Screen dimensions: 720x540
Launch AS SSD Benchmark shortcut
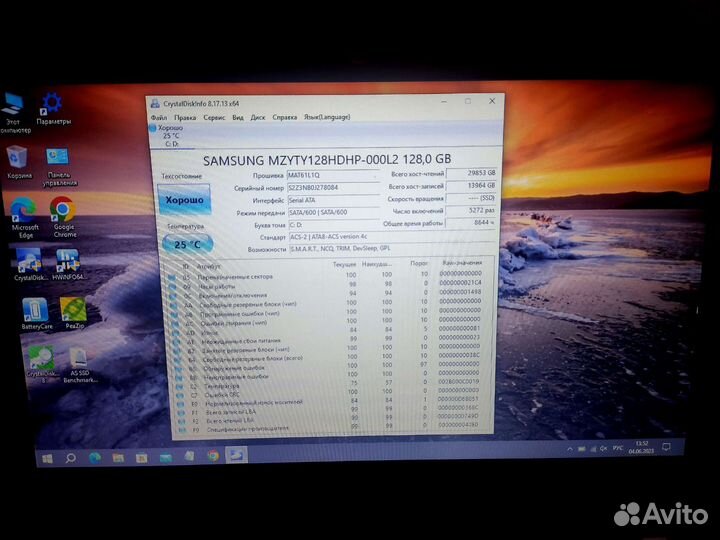pyautogui.click(x=79, y=365)
